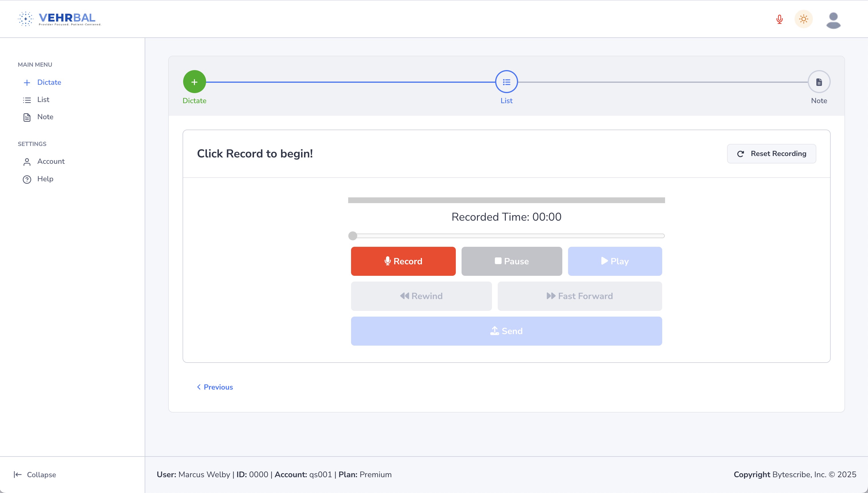868x493 pixels.
Task: Click the VEHRBAL logo
Action: [59, 19]
